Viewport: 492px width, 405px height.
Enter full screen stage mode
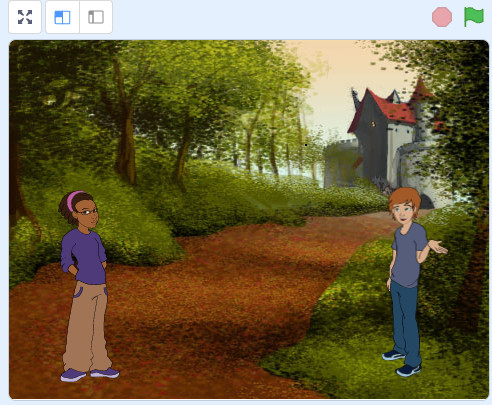25,17
